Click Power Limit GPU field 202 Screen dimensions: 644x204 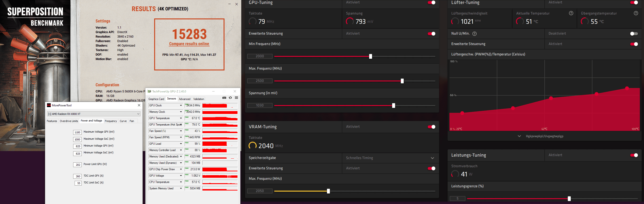[x=77, y=165]
